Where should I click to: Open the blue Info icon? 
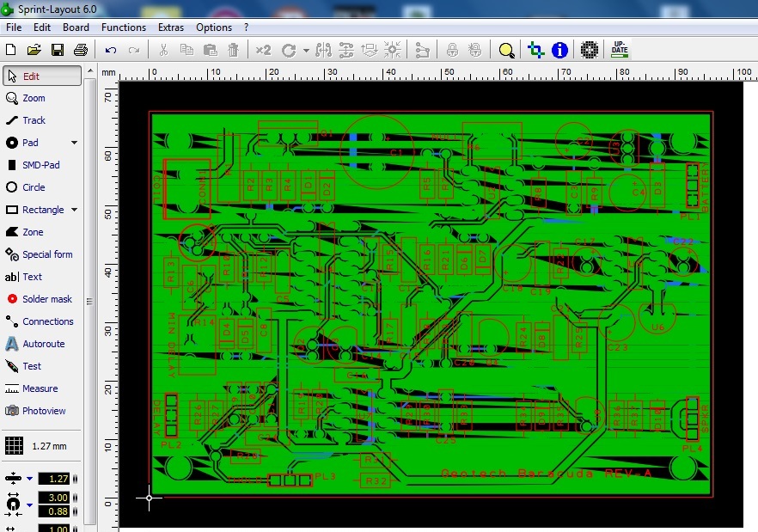tap(560, 50)
